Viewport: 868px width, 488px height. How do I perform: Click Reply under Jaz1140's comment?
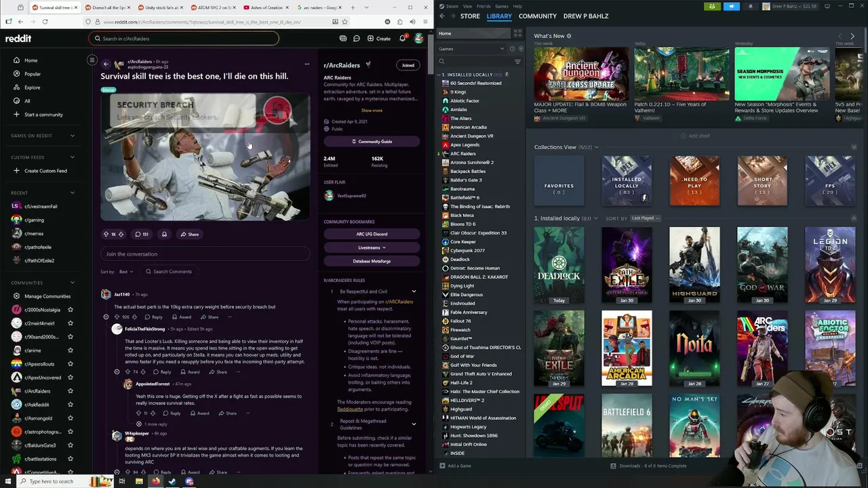click(x=153, y=317)
